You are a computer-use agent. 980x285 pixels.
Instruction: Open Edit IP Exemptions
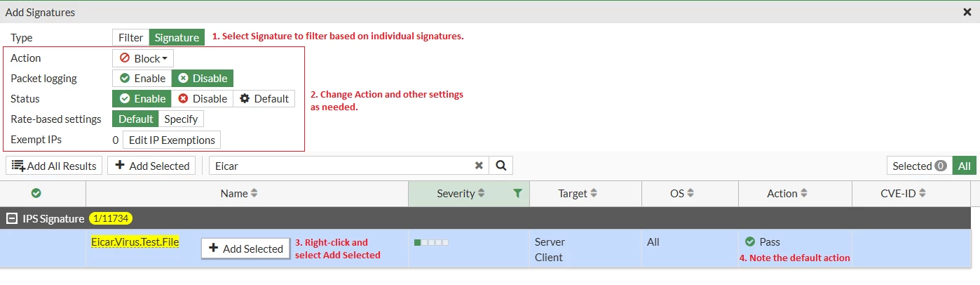point(172,140)
